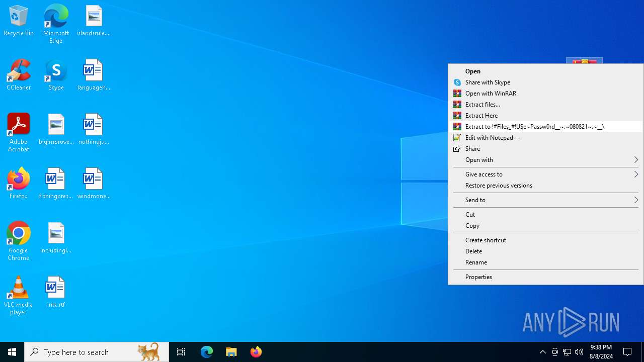Select the Firefox desktop shortcut

(x=19, y=184)
